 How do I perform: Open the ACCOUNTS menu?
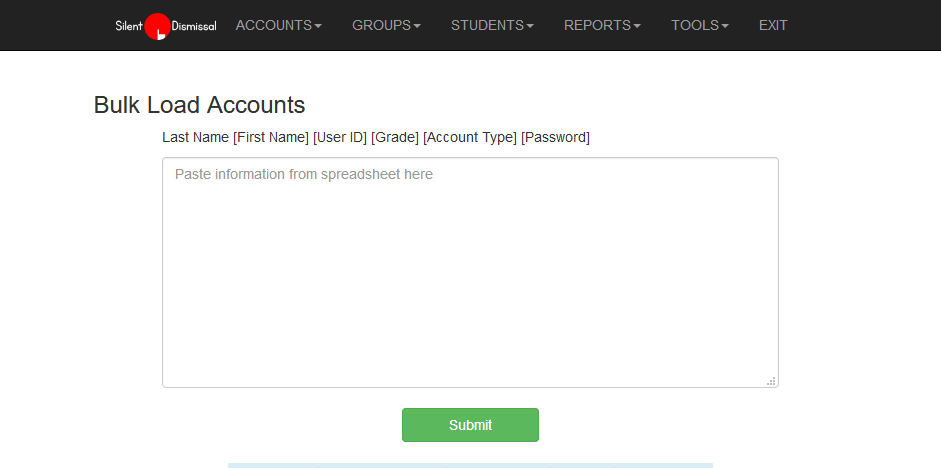click(274, 25)
